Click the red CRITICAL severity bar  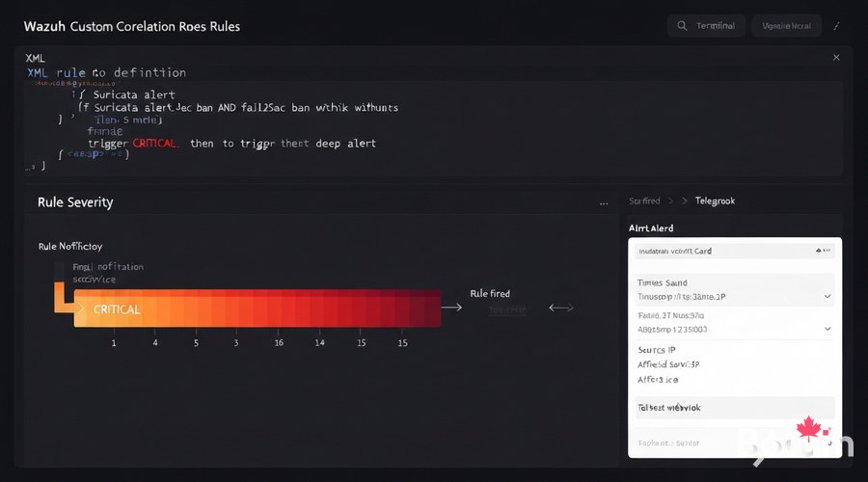(258, 308)
